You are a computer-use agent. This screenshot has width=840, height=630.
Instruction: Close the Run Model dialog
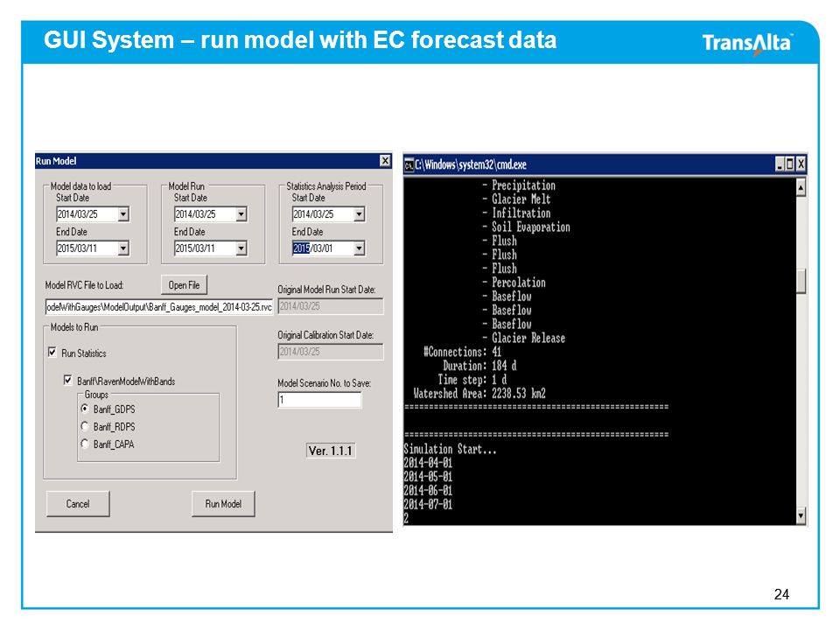coord(385,161)
